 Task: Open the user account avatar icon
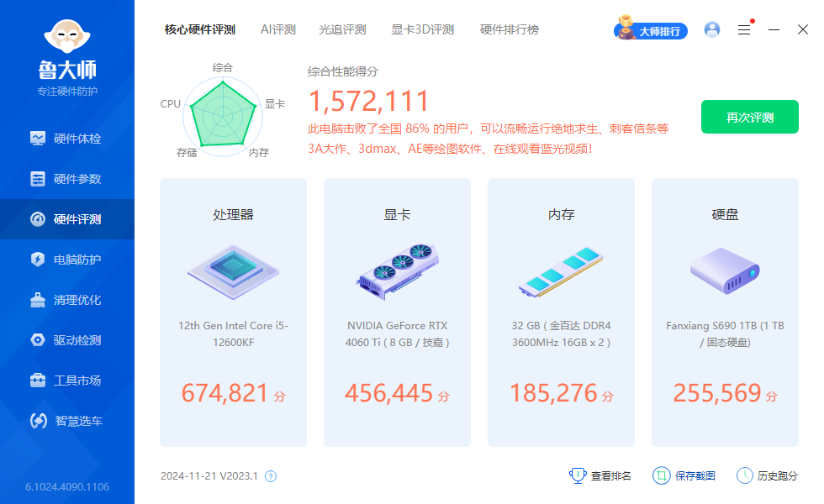(712, 29)
